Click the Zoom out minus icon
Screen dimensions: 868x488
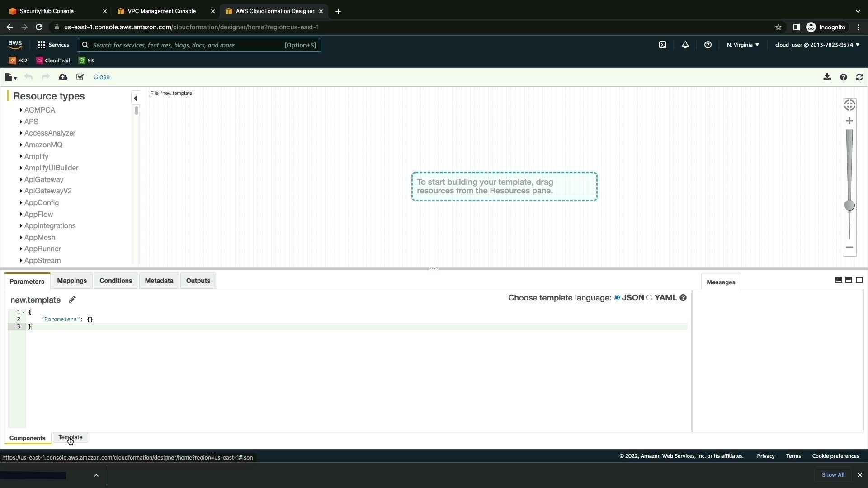pos(849,248)
